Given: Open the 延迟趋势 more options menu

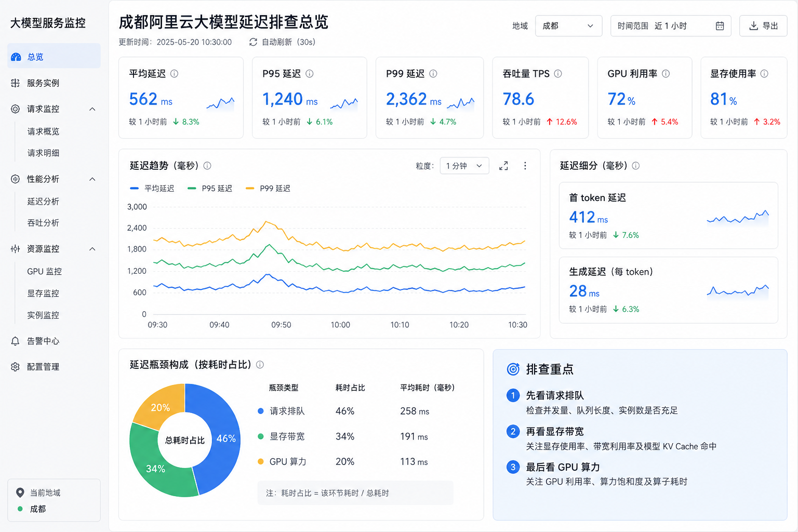Looking at the screenshot, I should coord(525,166).
